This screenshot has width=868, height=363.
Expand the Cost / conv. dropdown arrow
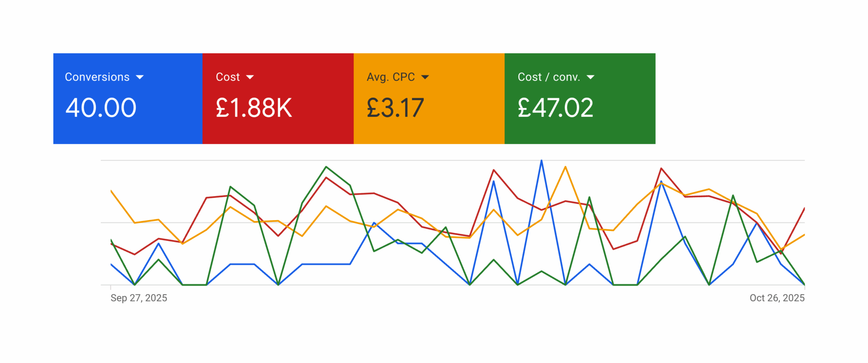590,77
